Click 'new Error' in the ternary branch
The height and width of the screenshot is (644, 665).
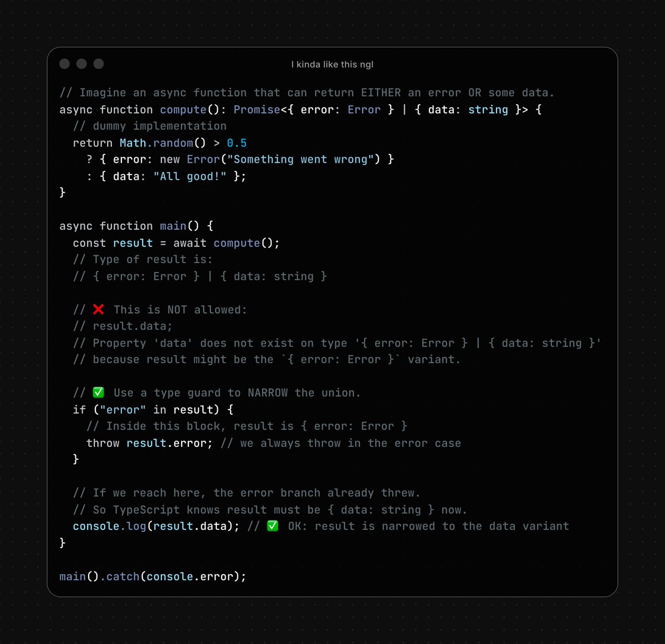pyautogui.click(x=190, y=159)
